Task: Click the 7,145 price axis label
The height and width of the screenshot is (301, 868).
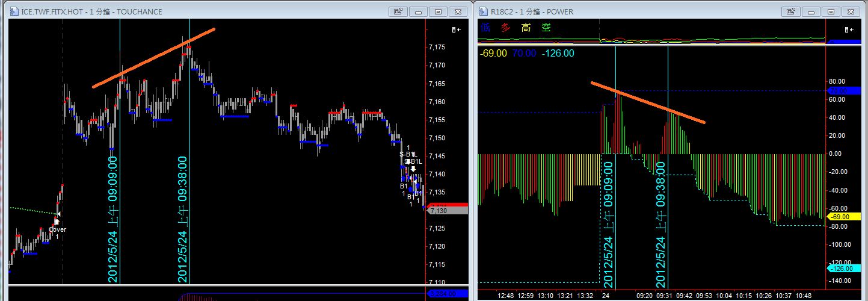Action: (437, 156)
